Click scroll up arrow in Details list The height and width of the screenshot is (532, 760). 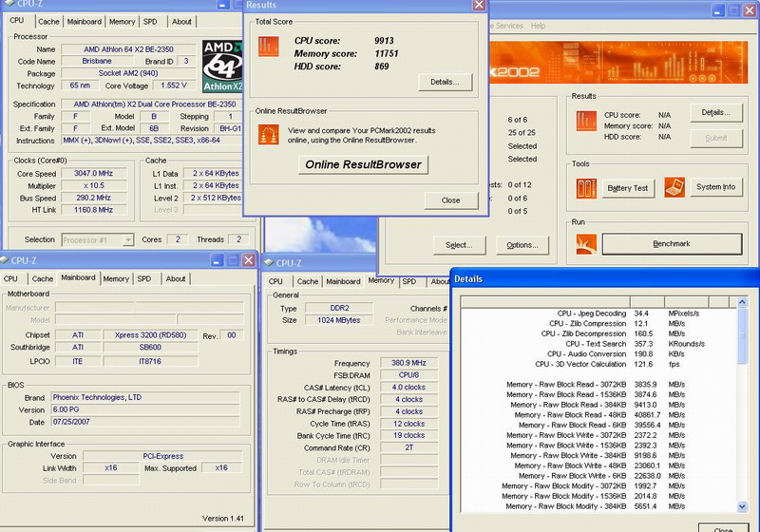click(742, 302)
